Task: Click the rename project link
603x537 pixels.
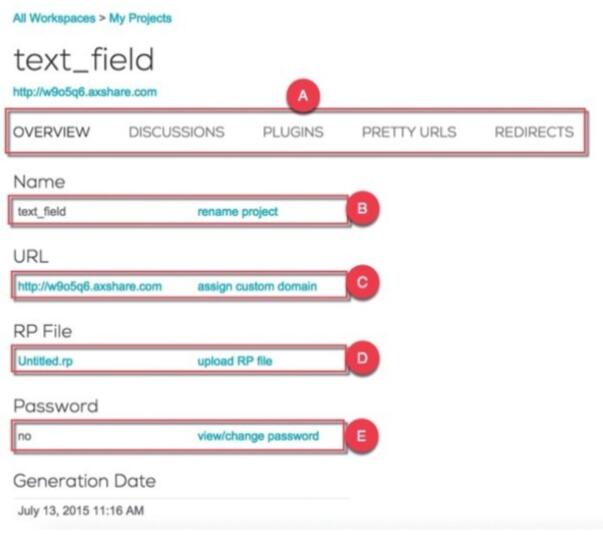Action: (x=238, y=212)
